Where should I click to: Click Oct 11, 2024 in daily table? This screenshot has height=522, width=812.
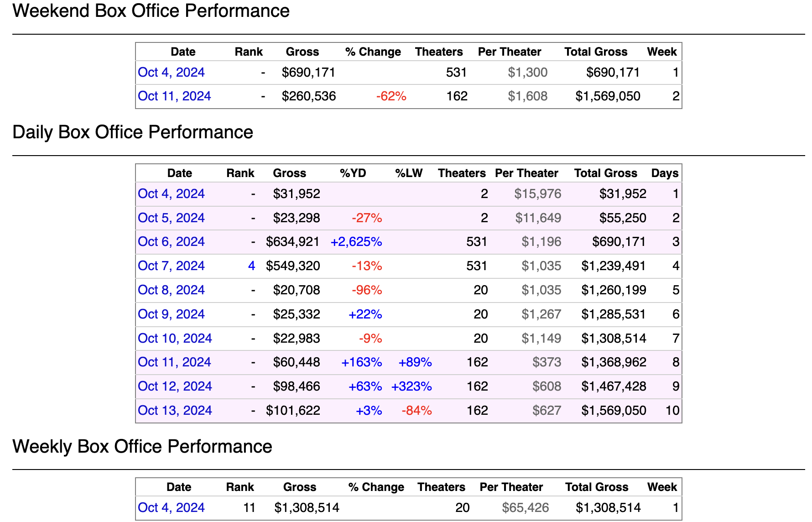point(174,362)
